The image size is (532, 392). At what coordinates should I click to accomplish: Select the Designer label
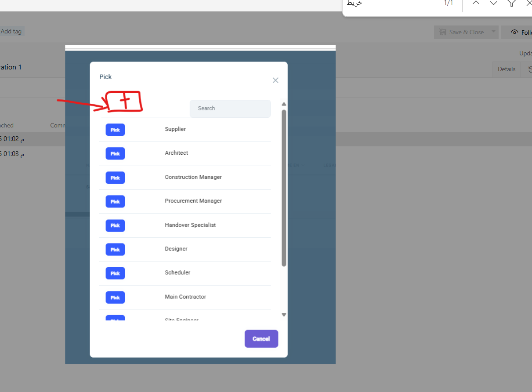176,249
